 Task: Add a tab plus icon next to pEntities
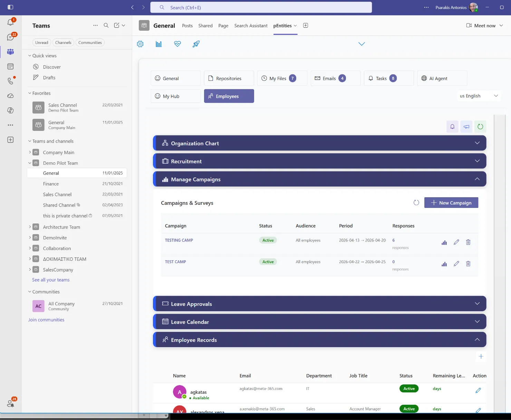pyautogui.click(x=306, y=25)
